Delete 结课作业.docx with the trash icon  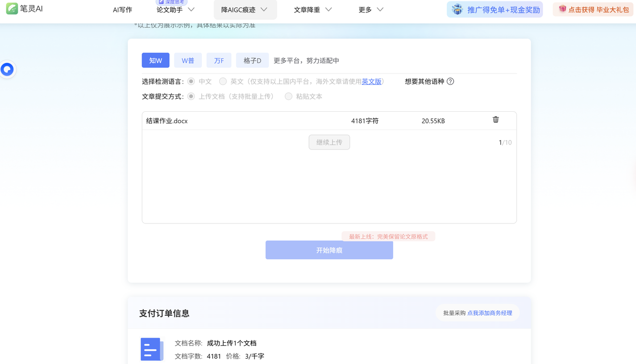point(496,120)
